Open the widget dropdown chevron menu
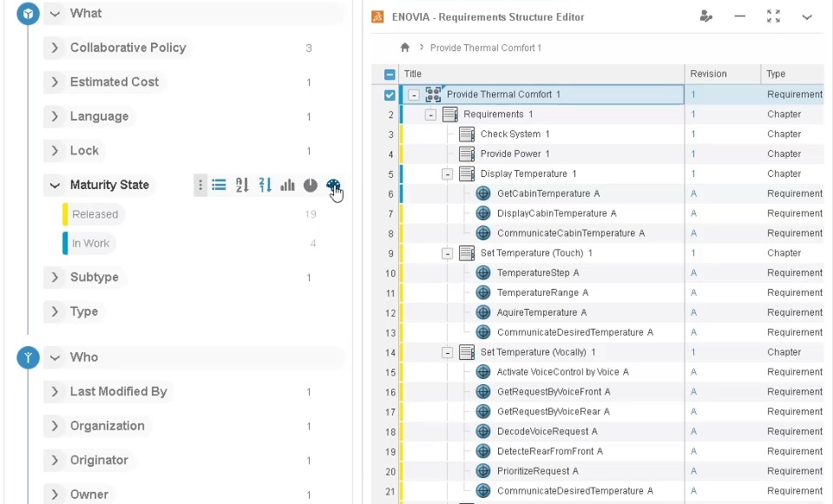 tap(806, 17)
